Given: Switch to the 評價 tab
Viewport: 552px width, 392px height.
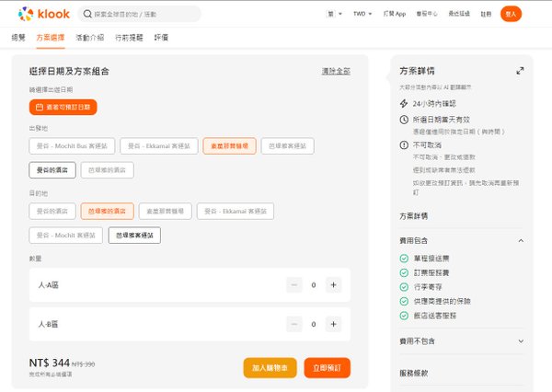Looking at the screenshot, I should [x=161, y=38].
